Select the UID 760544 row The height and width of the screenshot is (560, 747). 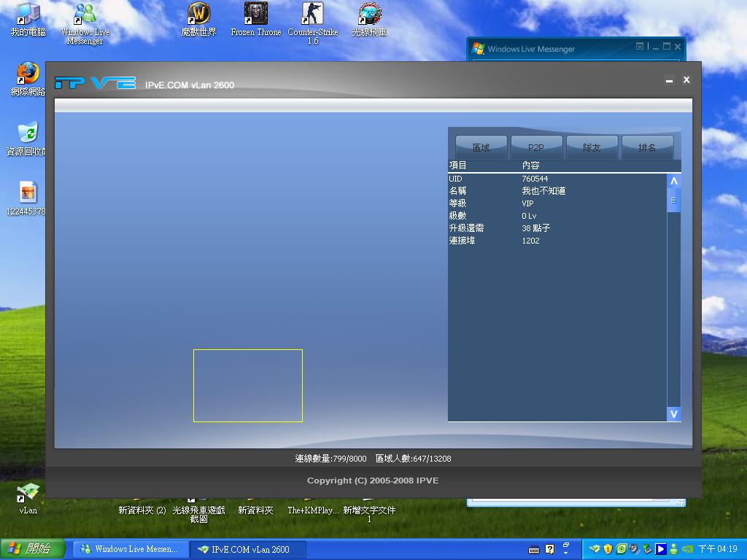tap(557, 179)
